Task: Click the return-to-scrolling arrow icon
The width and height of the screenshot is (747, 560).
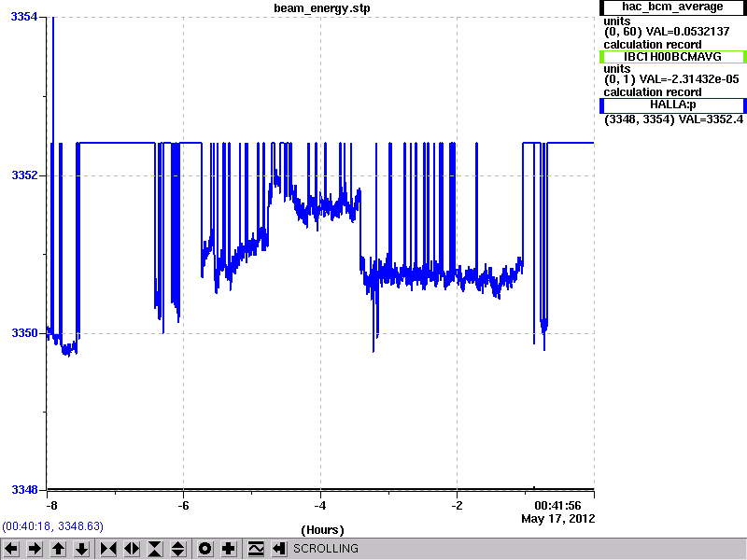Action: [x=279, y=549]
